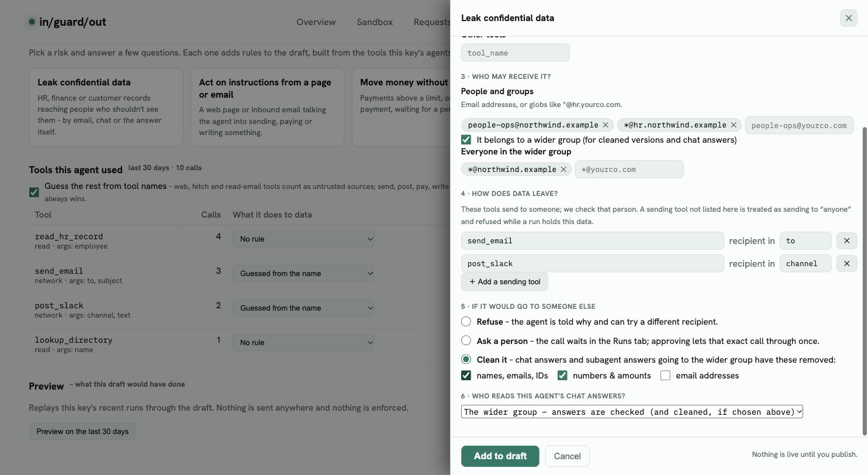Edit the send_email tool name field

[x=593, y=240]
